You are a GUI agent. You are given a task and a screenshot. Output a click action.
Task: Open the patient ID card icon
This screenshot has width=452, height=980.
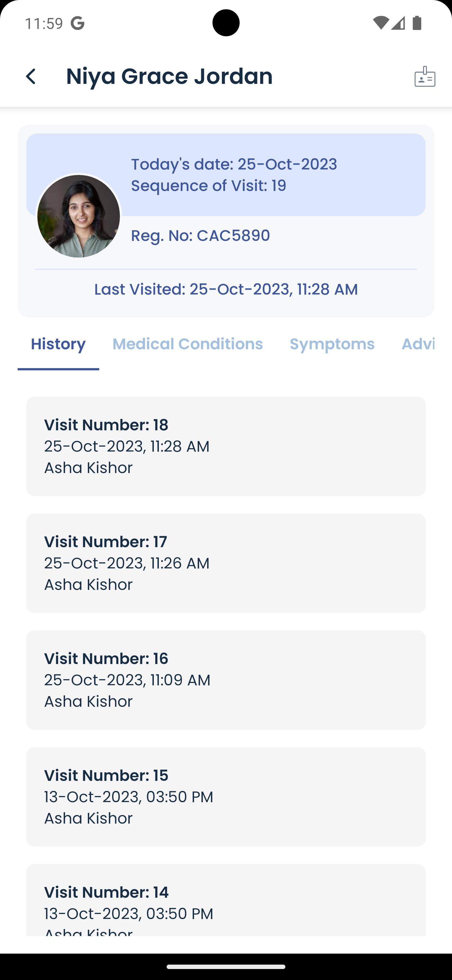pyautogui.click(x=425, y=76)
